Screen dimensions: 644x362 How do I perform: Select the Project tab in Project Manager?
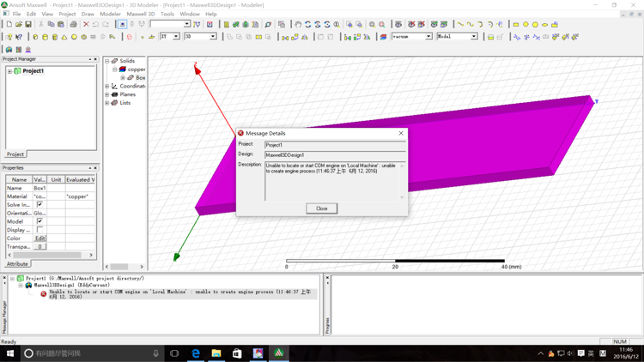(x=15, y=154)
